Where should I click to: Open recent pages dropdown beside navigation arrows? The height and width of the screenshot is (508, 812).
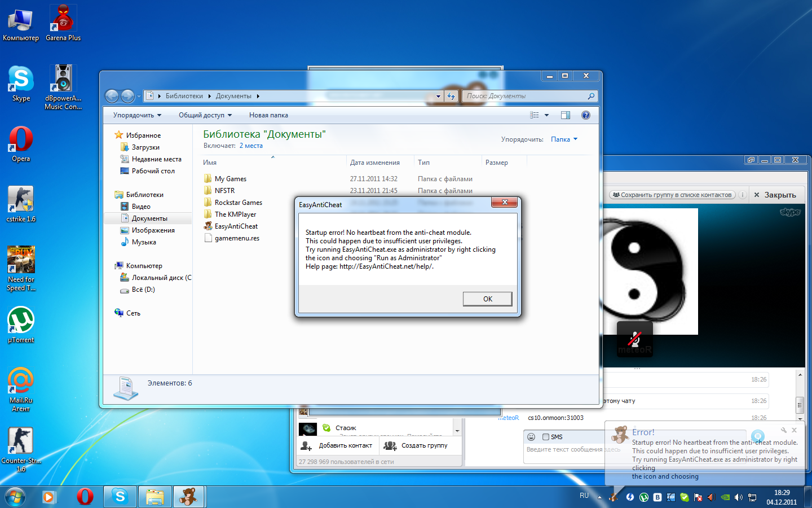(x=139, y=97)
